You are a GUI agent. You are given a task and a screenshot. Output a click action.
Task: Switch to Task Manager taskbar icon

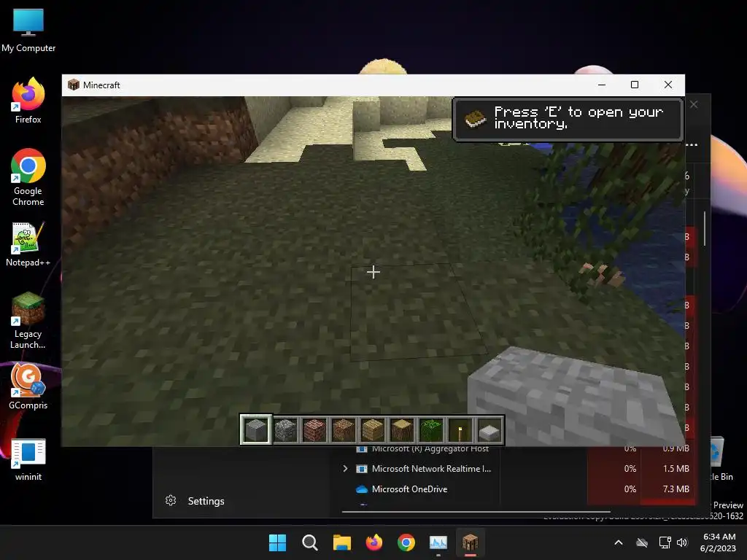pos(438,542)
